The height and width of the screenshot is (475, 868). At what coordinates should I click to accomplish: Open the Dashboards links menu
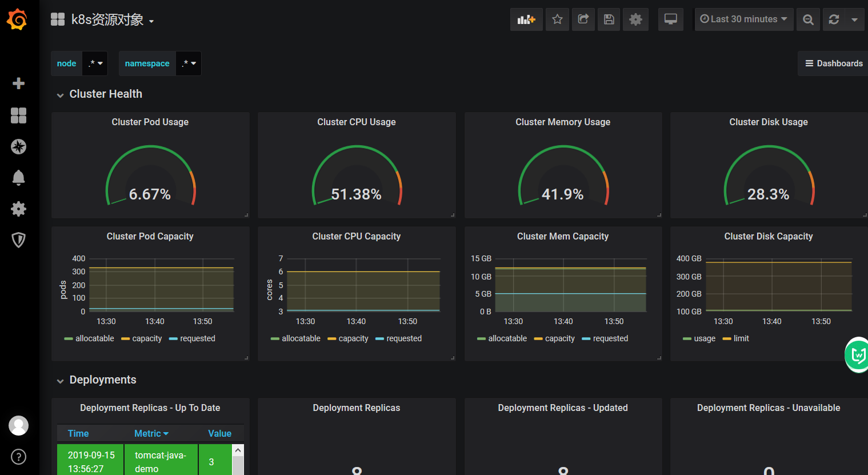pyautogui.click(x=834, y=63)
